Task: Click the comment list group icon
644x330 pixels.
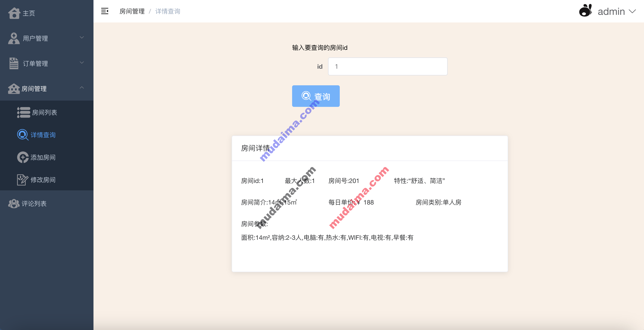Action: 14,204
